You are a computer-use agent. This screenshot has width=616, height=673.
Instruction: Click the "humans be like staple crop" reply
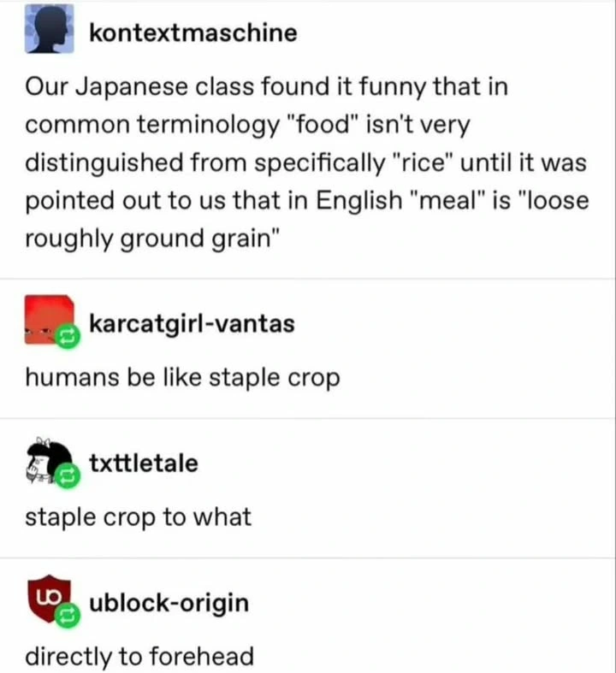[x=181, y=377]
